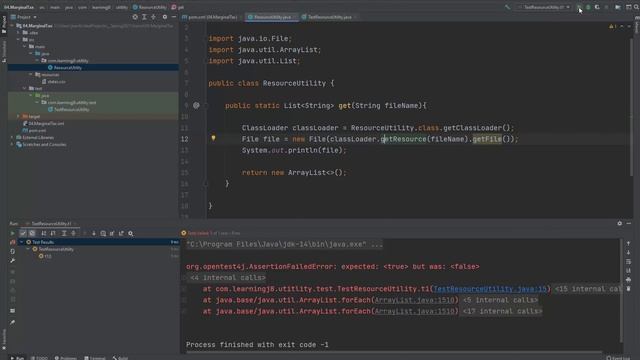Expand External Libraries in the project tree
This screenshot has height=360, width=640.
coord(12,138)
